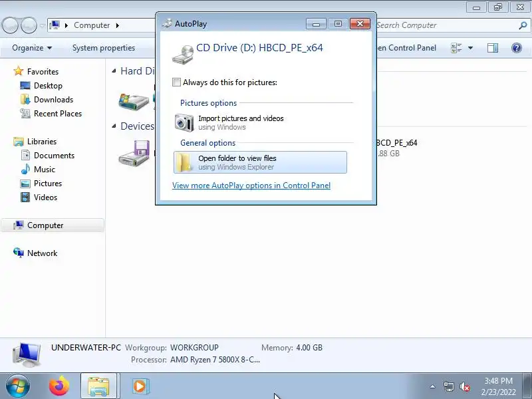
Task: Click the Libraries folder icon
Action: (19, 141)
